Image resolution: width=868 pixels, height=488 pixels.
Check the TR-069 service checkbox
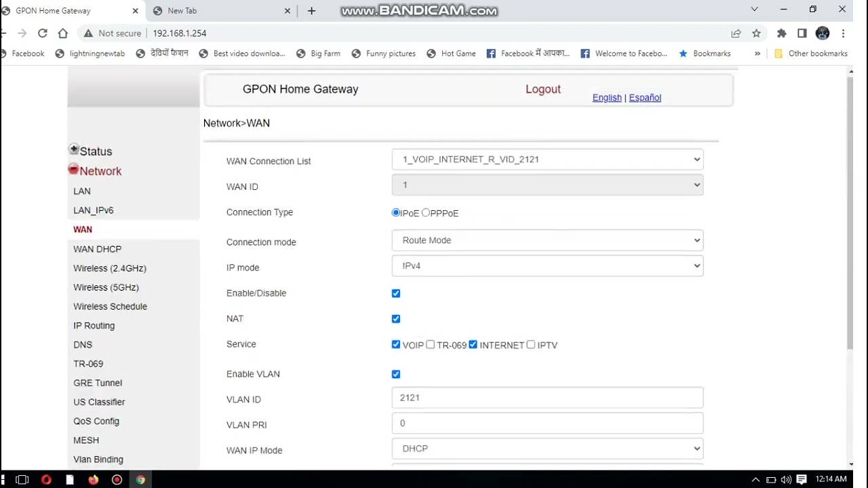tap(431, 344)
